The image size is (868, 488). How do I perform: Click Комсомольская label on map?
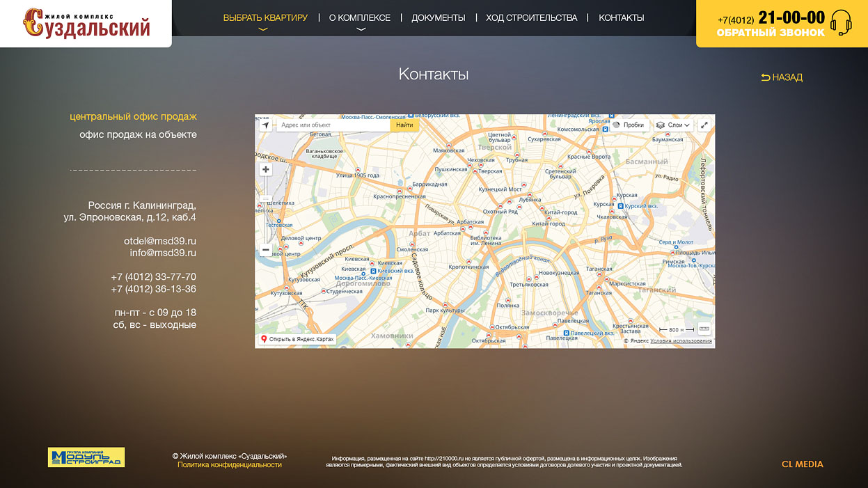tap(578, 129)
